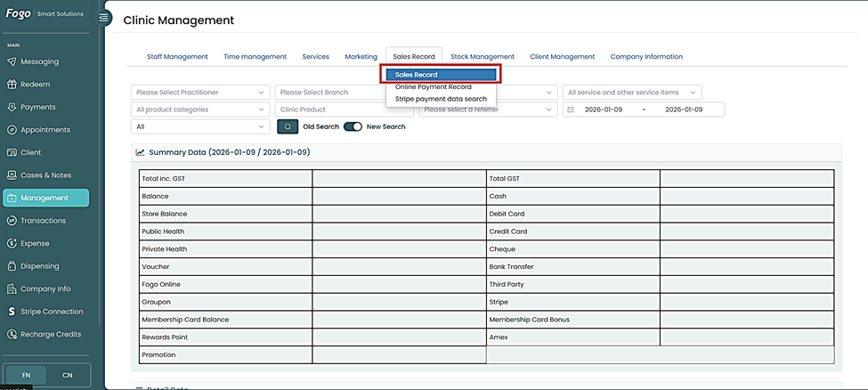
Task: Open the Redeem sidebar item
Action: click(35, 85)
